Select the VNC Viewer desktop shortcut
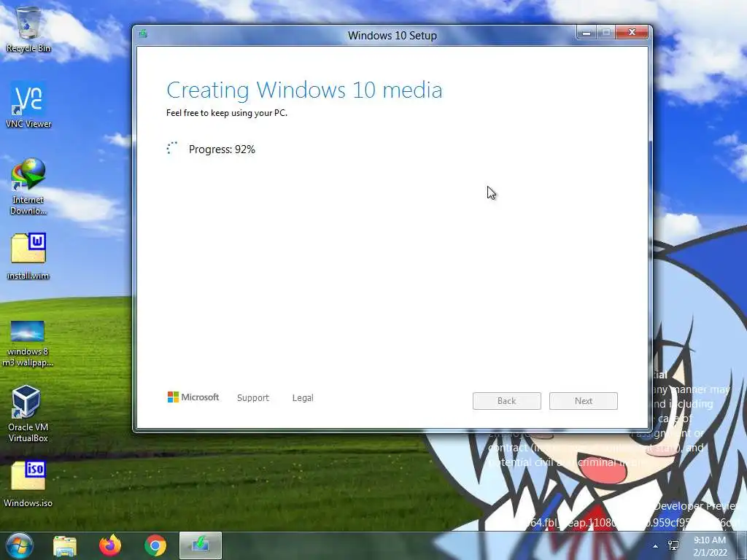The width and height of the screenshot is (747, 560). pyautogui.click(x=28, y=105)
